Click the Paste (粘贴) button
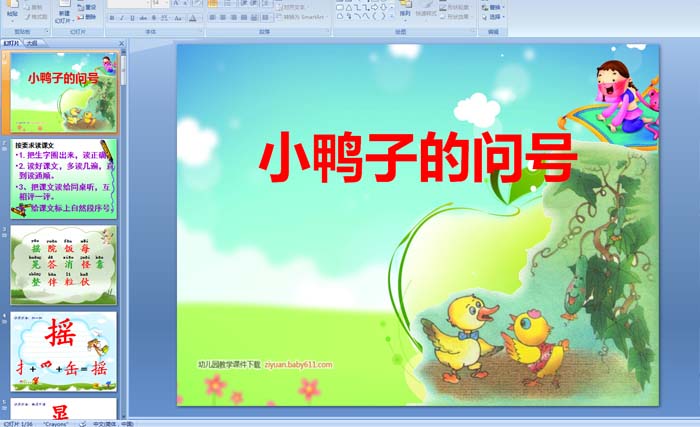Viewport: 700px width, 427px height. coord(12,12)
